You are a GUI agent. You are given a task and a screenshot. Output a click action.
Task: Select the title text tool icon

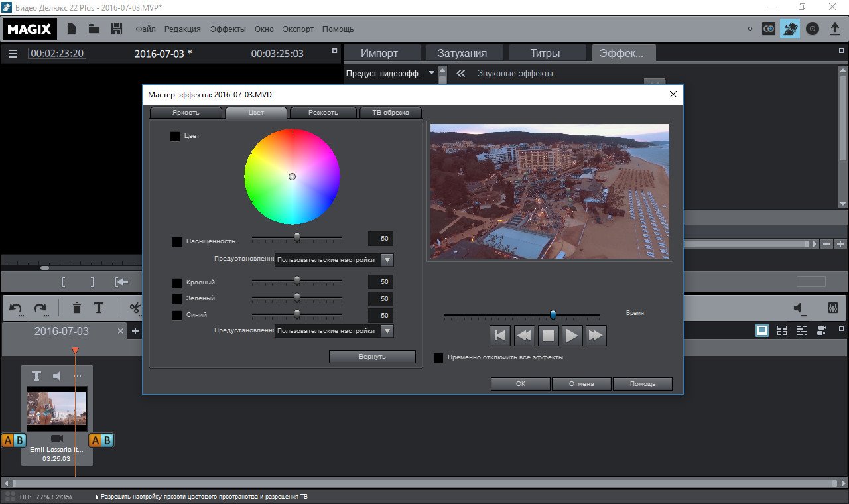coord(98,308)
